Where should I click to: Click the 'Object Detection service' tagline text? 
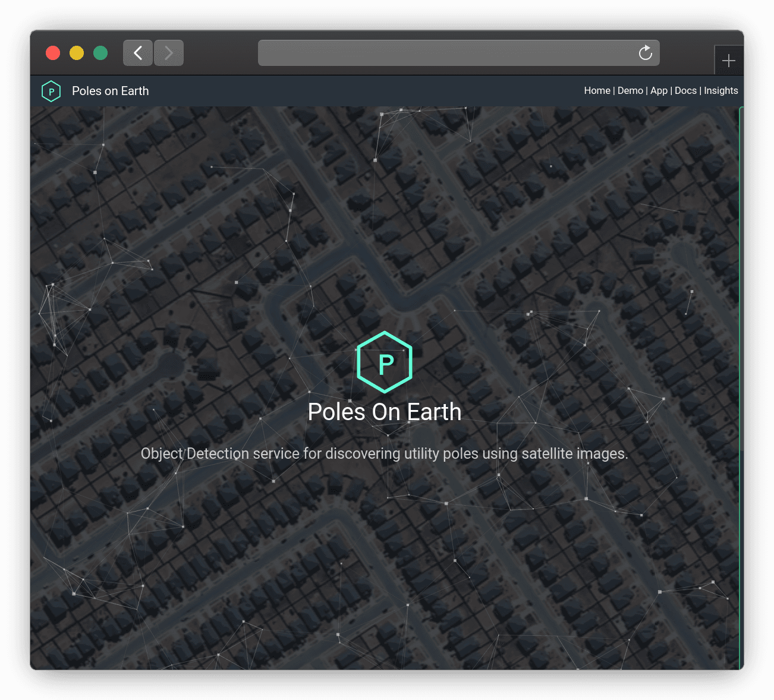pyautogui.click(x=385, y=454)
